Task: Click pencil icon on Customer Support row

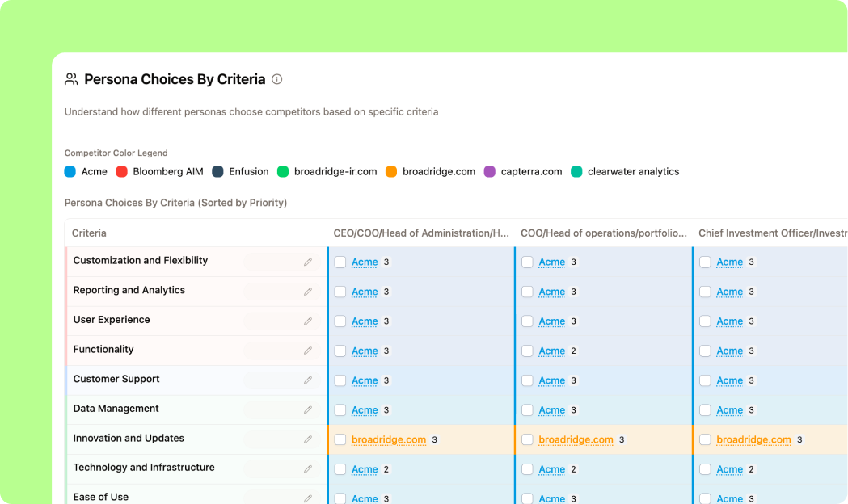Action: (308, 380)
